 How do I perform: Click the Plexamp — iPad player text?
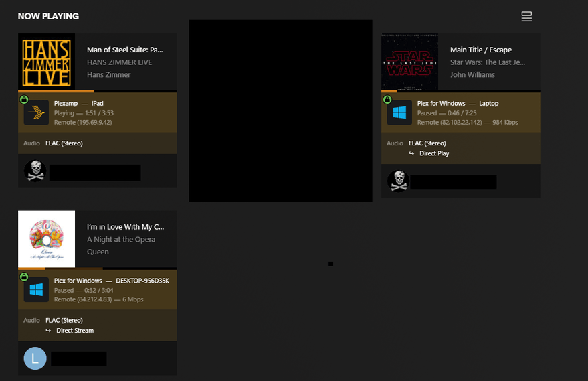pyautogui.click(x=79, y=103)
